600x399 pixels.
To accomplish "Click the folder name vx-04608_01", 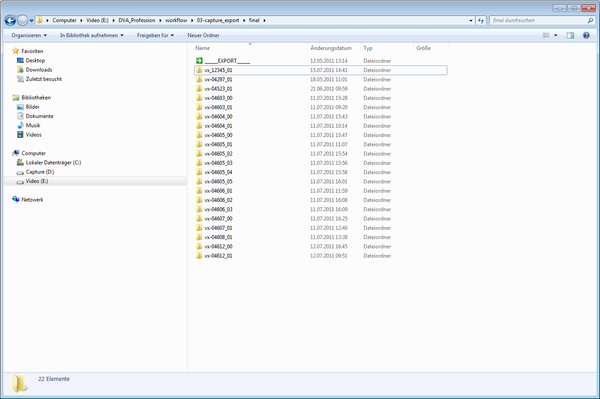I will click(218, 237).
